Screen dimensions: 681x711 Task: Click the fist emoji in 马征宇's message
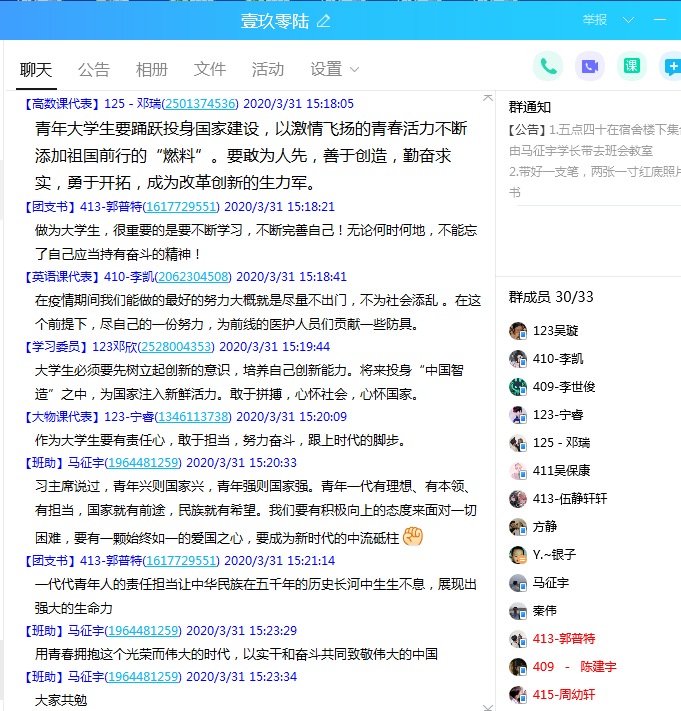tap(414, 538)
